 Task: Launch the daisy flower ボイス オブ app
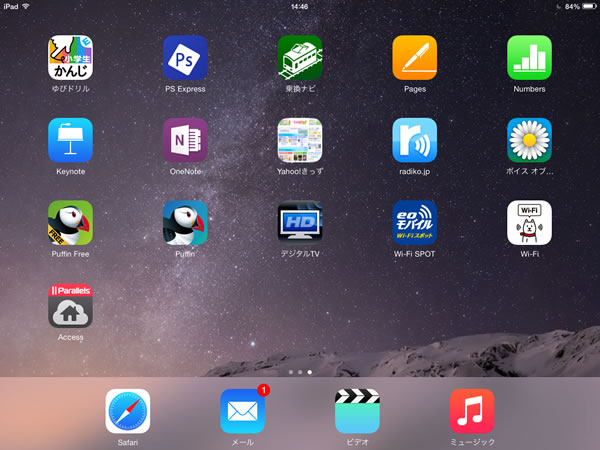click(530, 140)
